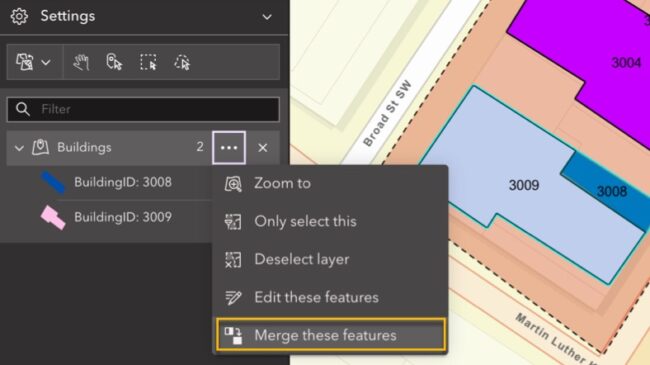Select the Pan hand tool
This screenshot has height=365, width=650.
pos(81,62)
